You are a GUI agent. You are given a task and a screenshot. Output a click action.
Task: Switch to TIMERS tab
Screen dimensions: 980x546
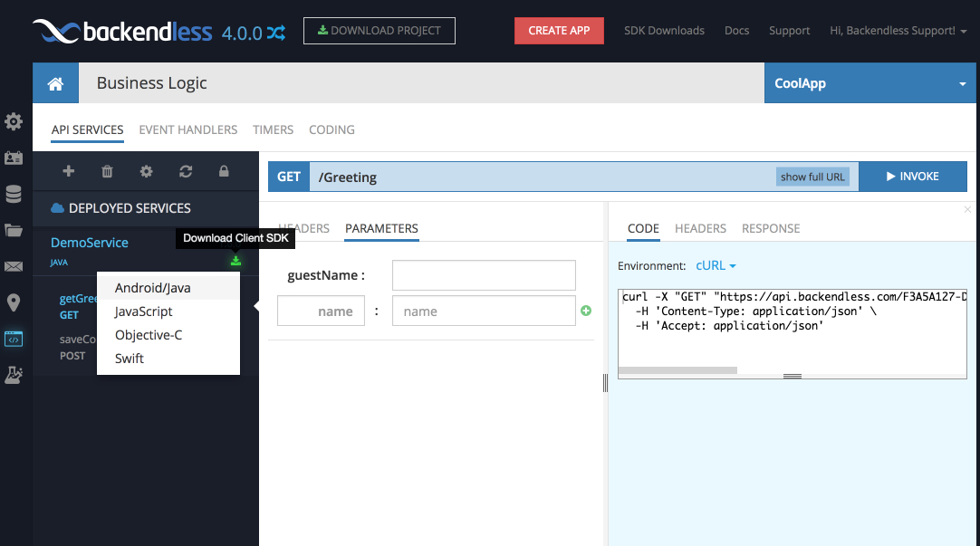(274, 130)
